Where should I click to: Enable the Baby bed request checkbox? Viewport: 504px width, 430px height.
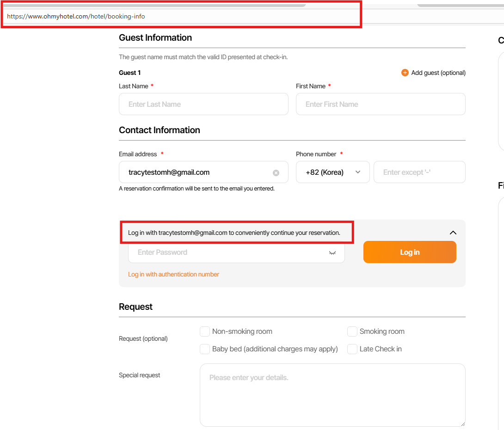(205, 349)
